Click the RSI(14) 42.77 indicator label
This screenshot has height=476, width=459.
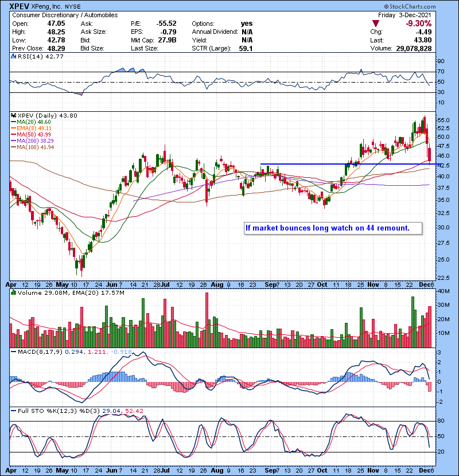[x=40, y=56]
